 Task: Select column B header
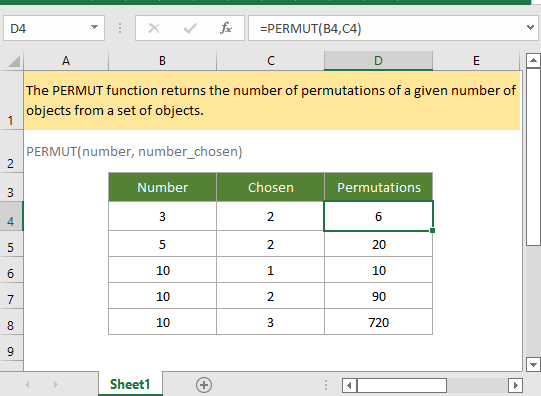(x=162, y=61)
